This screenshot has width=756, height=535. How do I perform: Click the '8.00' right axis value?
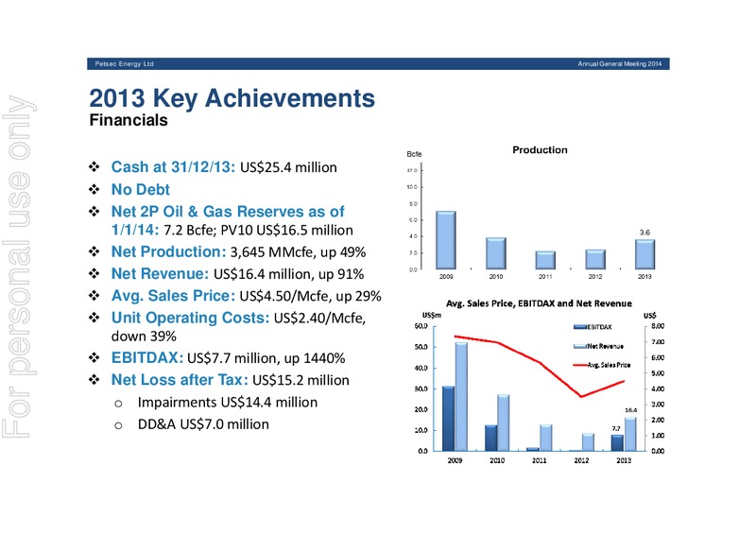(x=658, y=326)
